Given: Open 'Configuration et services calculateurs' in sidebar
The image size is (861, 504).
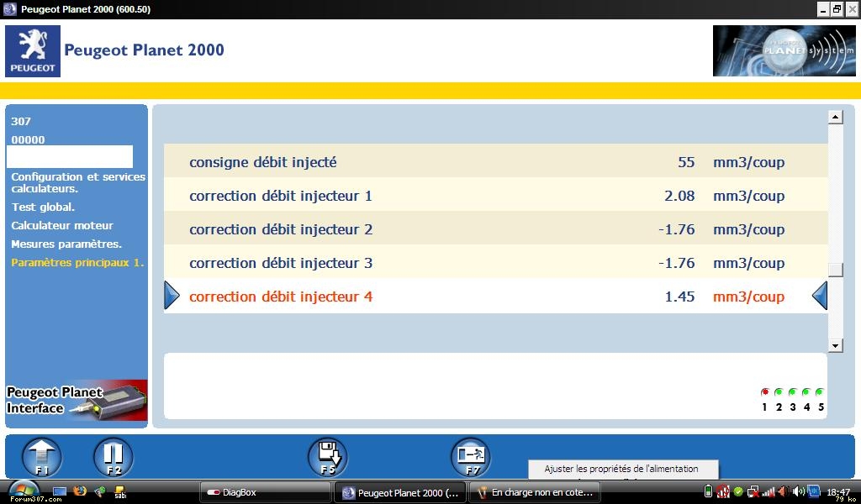Looking at the screenshot, I should click(x=77, y=182).
